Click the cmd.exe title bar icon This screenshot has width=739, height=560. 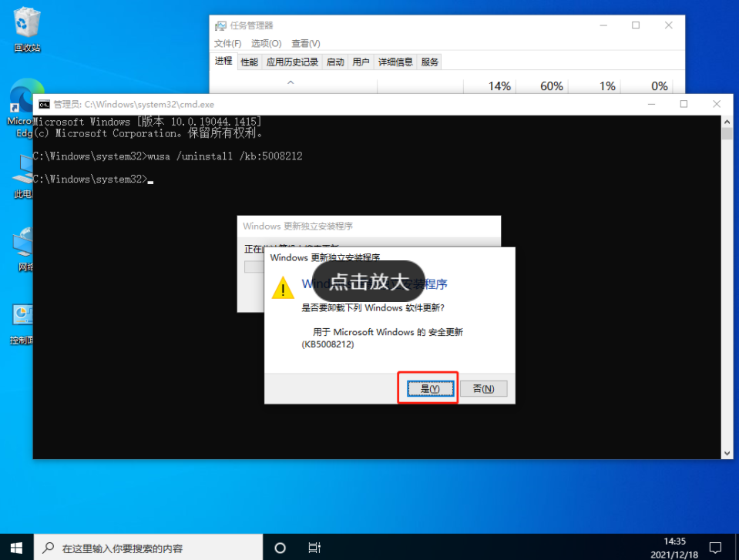[43, 104]
